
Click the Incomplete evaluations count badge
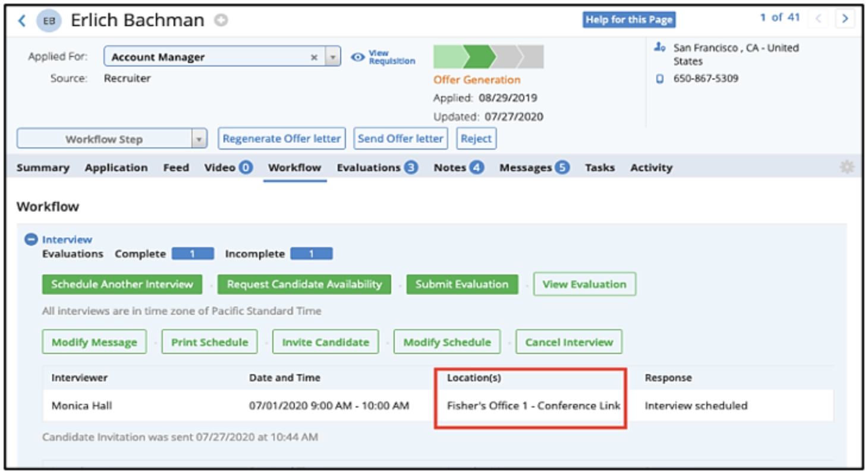click(x=312, y=254)
